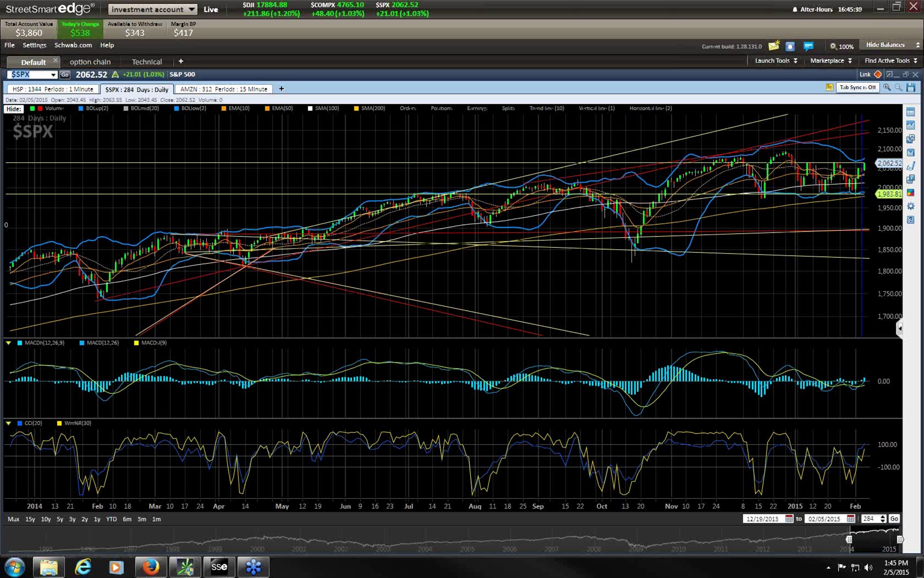Switch to the option chain tab
The height and width of the screenshot is (578, 924).
(90, 62)
